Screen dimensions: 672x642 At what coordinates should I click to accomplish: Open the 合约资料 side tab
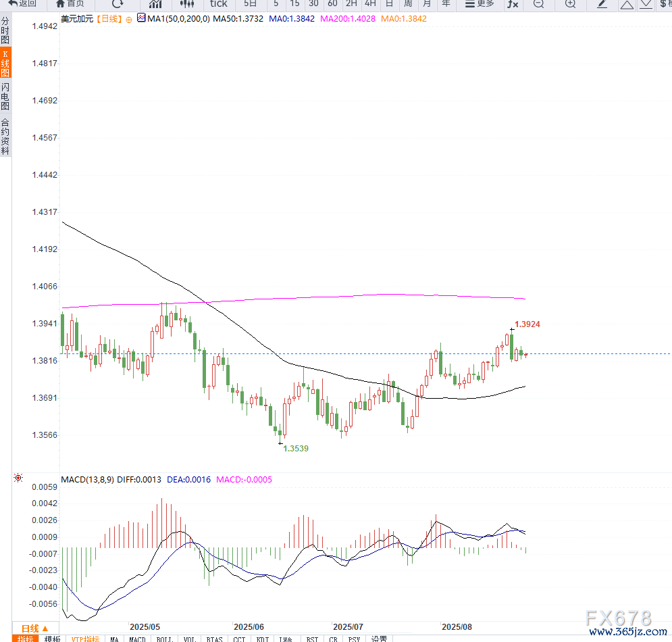pos(5,137)
